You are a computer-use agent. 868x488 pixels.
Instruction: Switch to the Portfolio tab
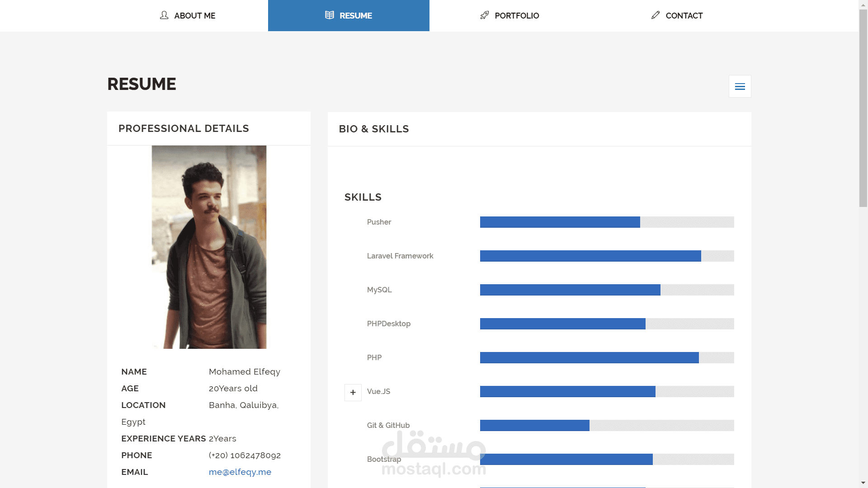pyautogui.click(x=517, y=16)
